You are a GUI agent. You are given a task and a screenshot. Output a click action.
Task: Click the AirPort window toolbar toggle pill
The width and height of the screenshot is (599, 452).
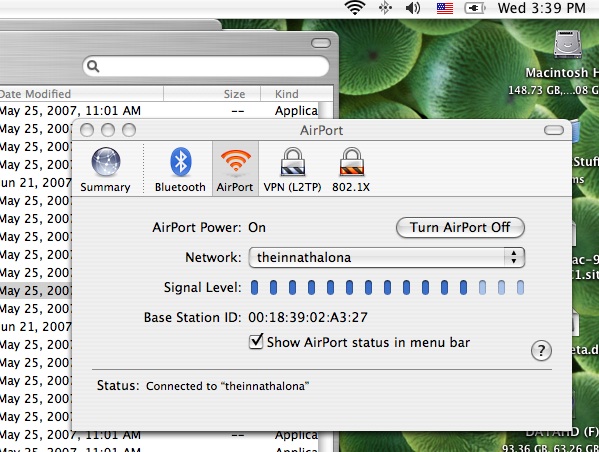(554, 130)
